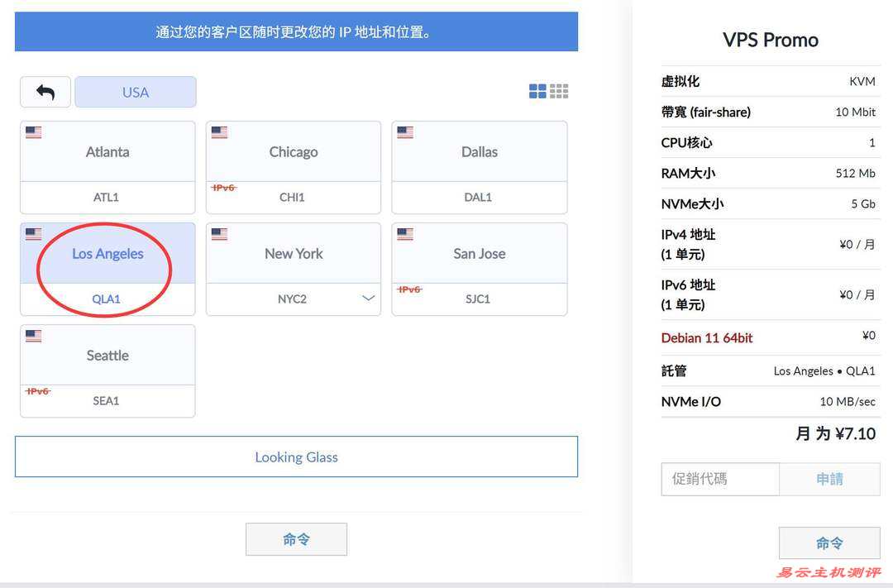Image resolution: width=893 pixels, height=588 pixels.
Task: Open the Looking Glass link
Action: 296,457
